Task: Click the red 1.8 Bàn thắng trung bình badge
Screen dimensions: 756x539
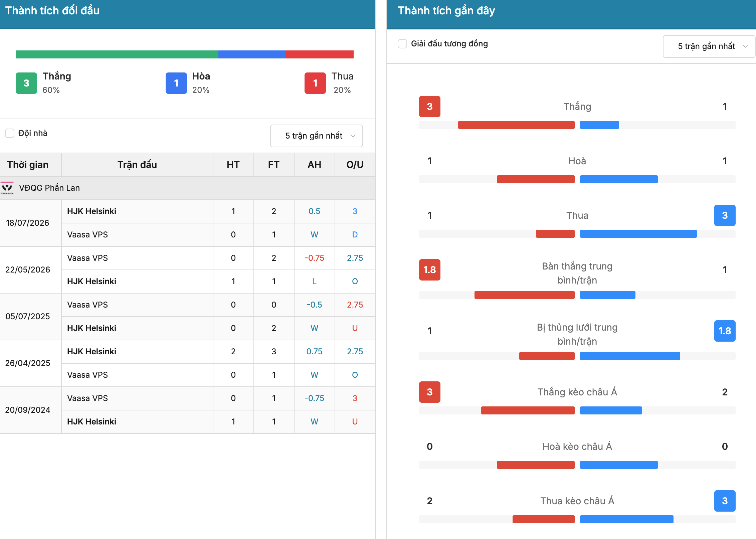Action: [x=430, y=270]
